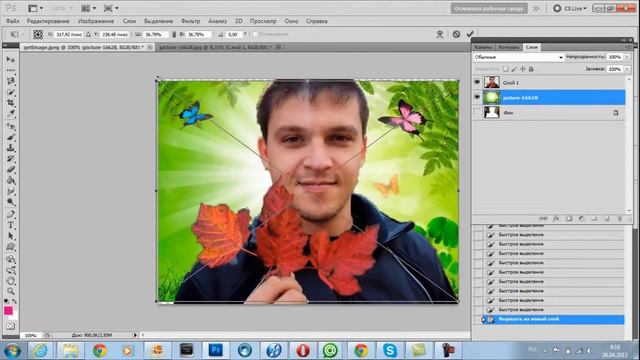640x360 pixels.
Task: Select the Move tool
Action: (11, 60)
